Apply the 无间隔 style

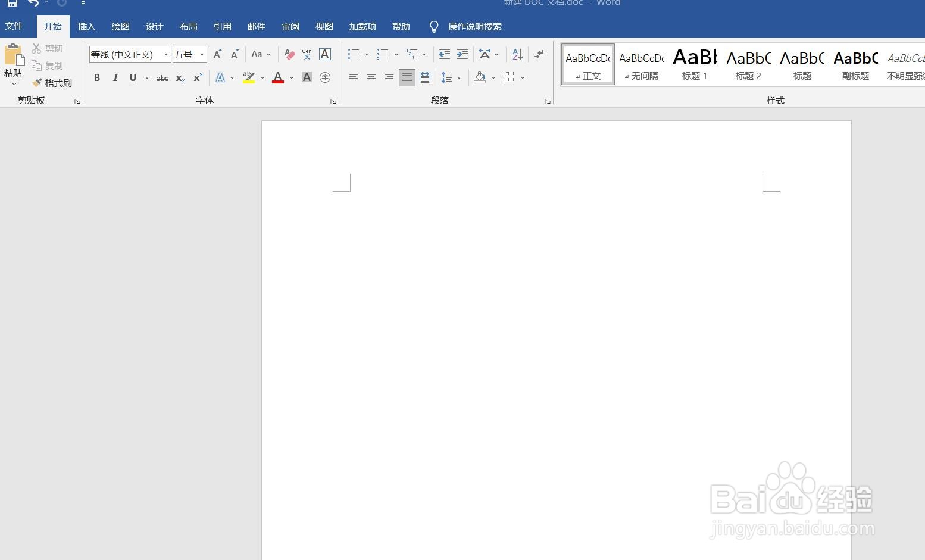click(x=641, y=64)
